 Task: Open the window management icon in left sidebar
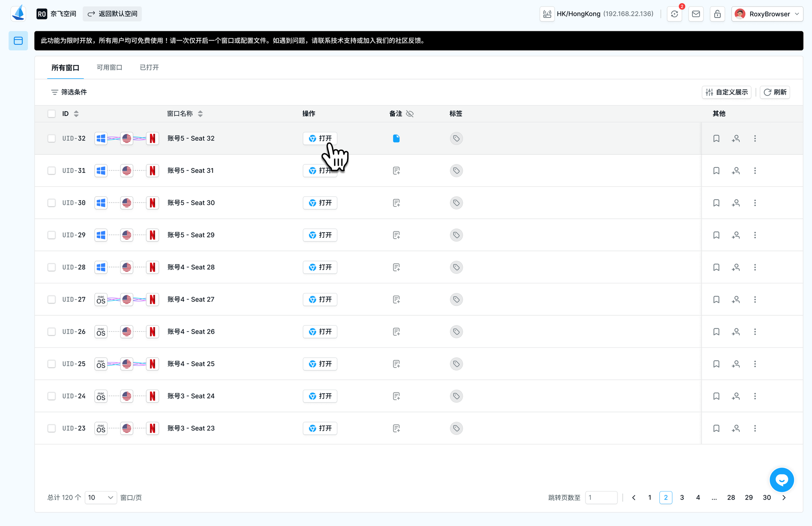(x=18, y=41)
